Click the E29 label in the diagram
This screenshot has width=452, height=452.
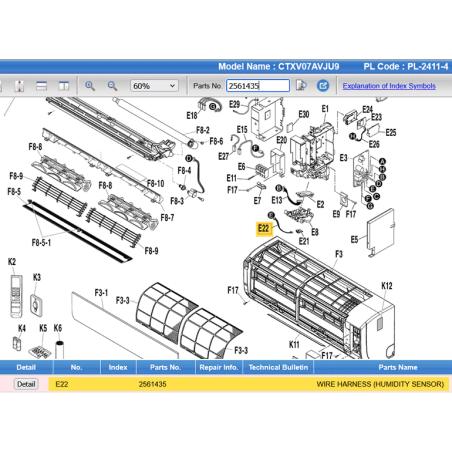234,105
